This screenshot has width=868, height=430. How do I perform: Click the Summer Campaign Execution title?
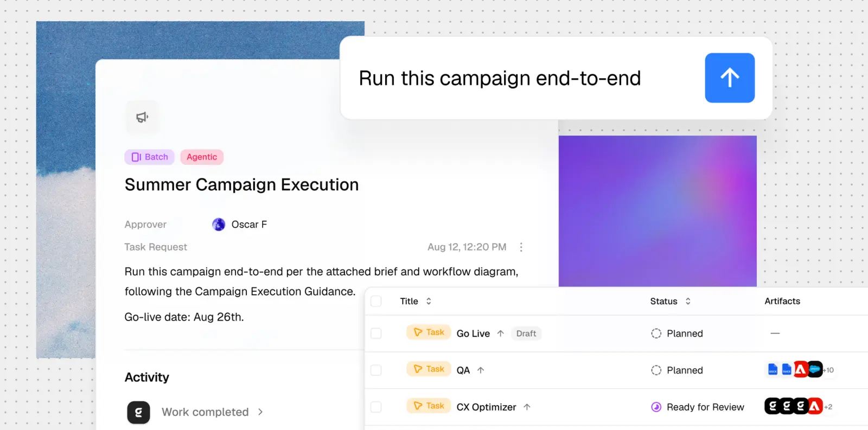coord(241,185)
